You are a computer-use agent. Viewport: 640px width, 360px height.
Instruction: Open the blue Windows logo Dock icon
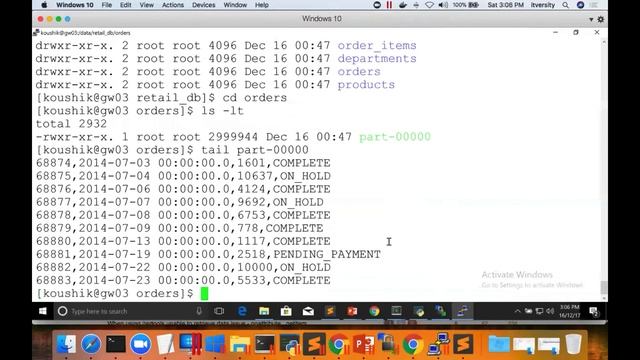click(x=215, y=344)
